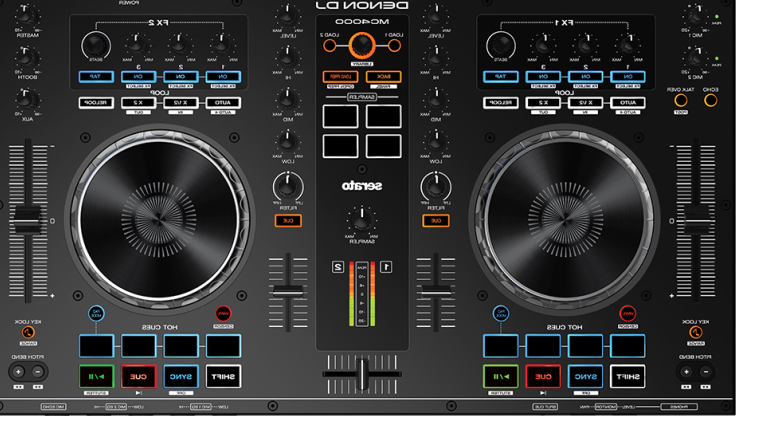Viewport: 762px width, 429px height.
Task: Click the crossfader handle
Action: (362, 374)
